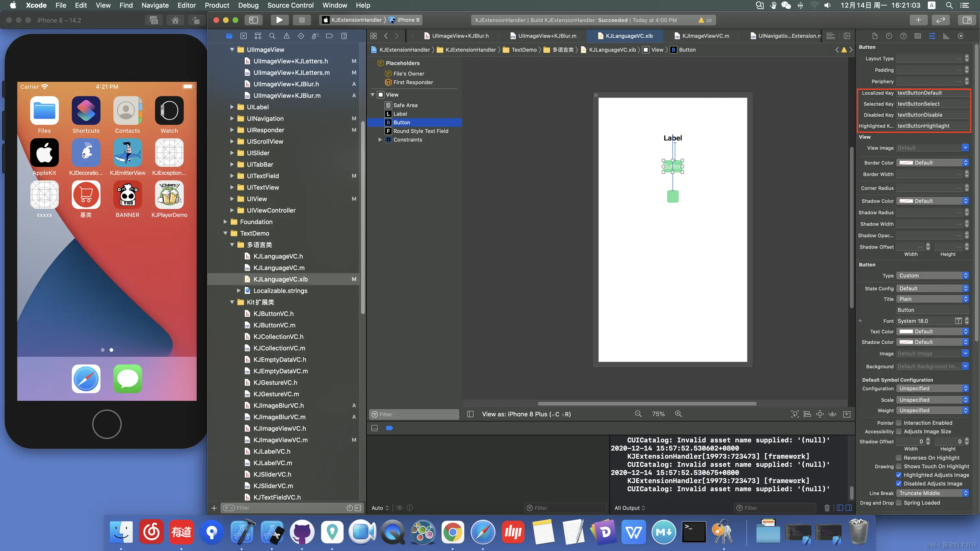This screenshot has width=980, height=551.
Task: Open Line Break Truncate Middle dropdown
Action: pos(932,493)
